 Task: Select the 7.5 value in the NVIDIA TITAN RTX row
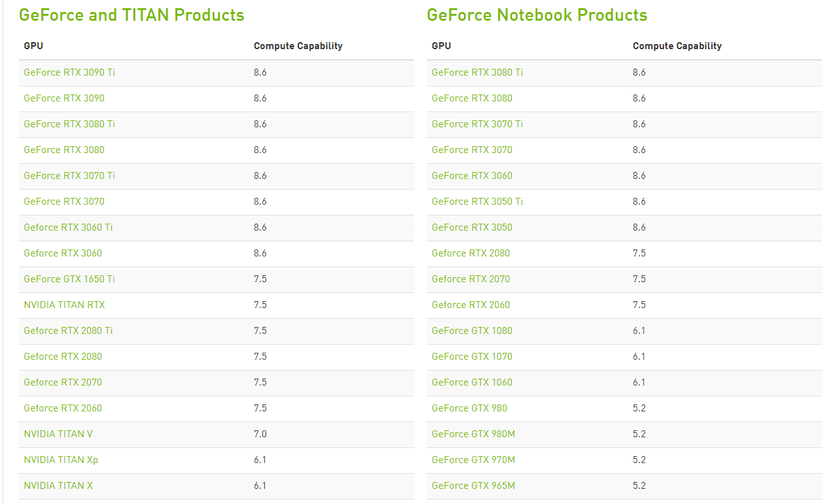click(260, 305)
